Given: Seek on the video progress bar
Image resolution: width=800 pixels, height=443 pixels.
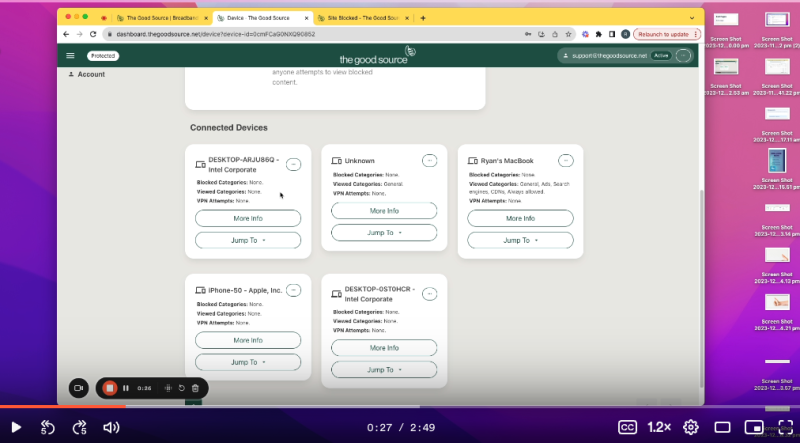Looking at the screenshot, I should [x=400, y=407].
